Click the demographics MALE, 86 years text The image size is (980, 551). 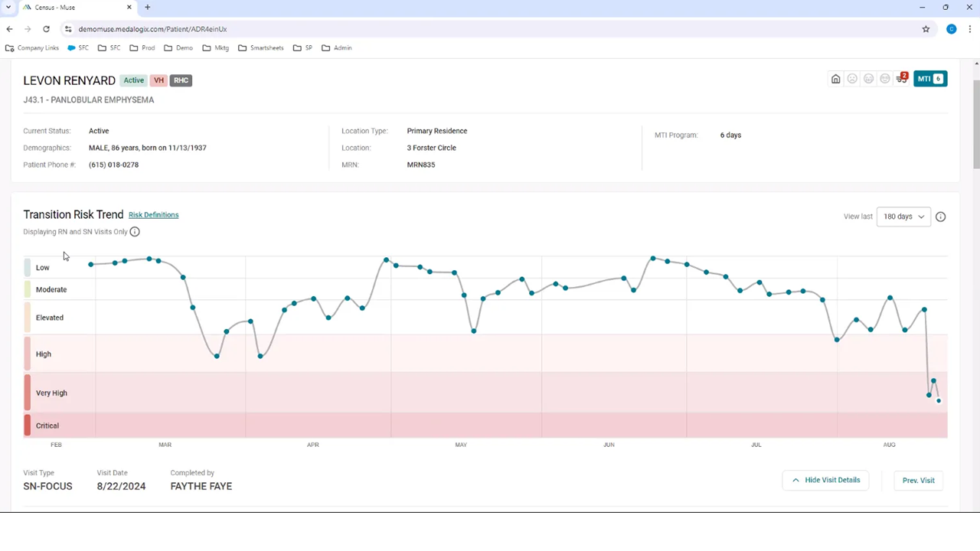147,148
